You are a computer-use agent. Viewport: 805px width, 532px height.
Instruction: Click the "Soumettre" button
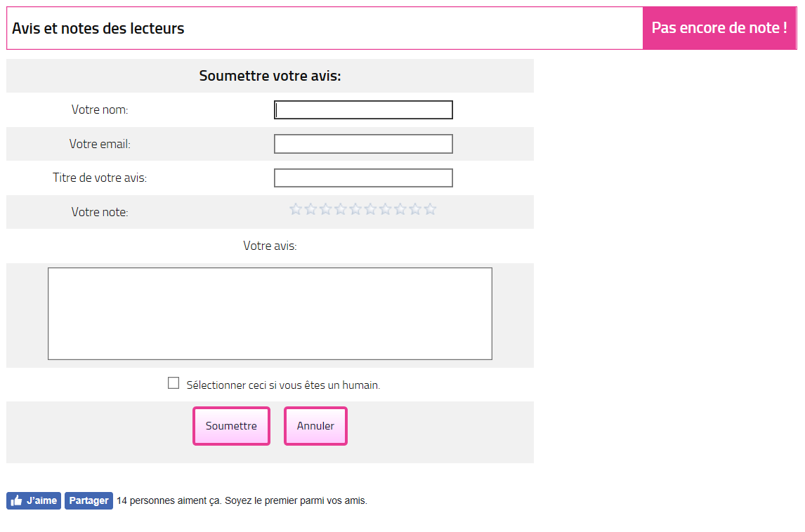coord(231,426)
